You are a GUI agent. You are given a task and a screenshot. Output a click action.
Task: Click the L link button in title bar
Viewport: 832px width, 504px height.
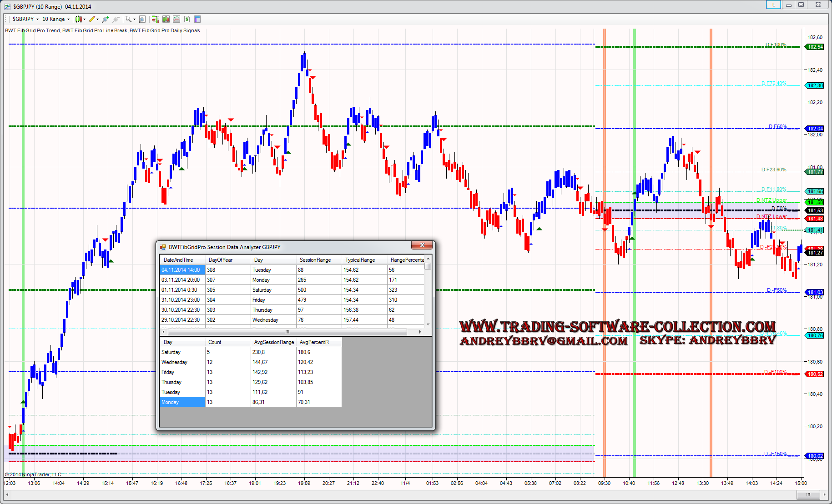773,5
